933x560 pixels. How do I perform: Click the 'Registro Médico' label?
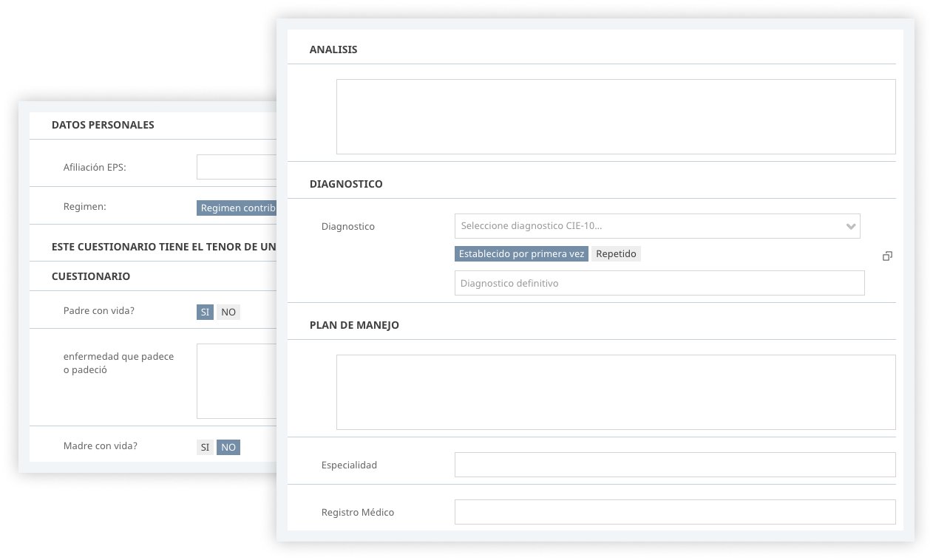click(358, 513)
